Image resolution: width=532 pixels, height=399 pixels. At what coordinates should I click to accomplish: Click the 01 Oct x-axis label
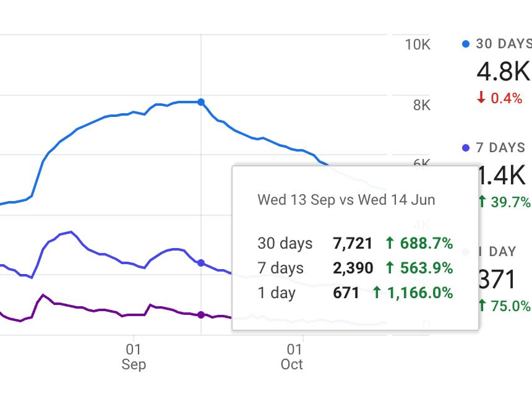(x=292, y=356)
